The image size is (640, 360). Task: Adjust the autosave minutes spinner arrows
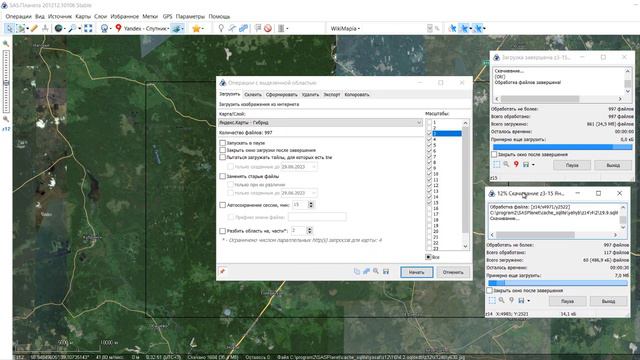(x=311, y=204)
